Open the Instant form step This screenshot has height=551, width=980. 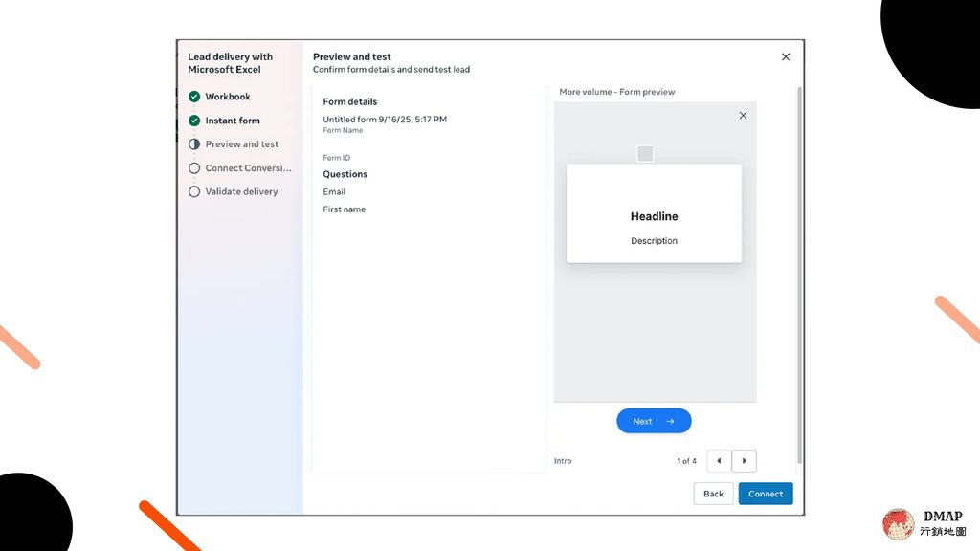233,121
